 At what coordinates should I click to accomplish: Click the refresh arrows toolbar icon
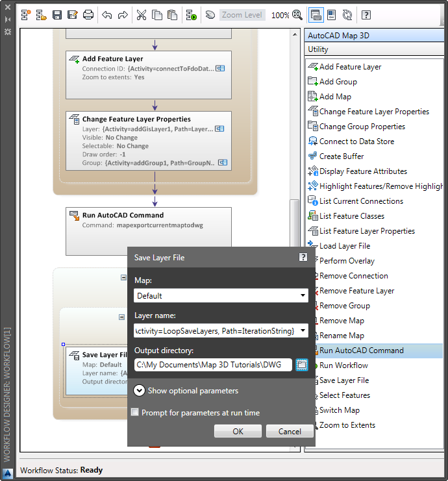(347, 15)
